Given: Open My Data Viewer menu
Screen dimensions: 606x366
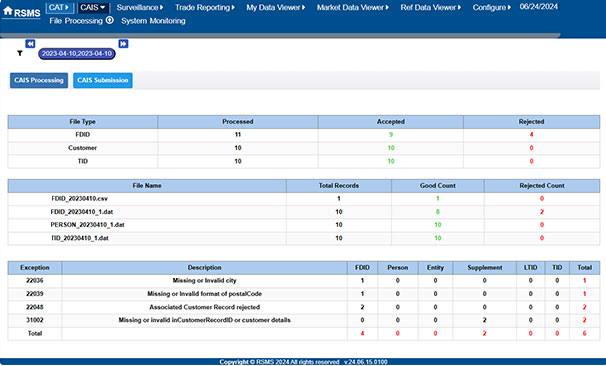Looking at the screenshot, I should [x=276, y=7].
